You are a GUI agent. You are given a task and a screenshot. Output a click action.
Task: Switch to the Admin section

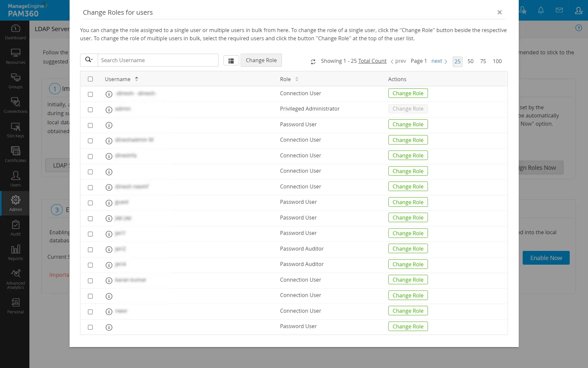[15, 203]
